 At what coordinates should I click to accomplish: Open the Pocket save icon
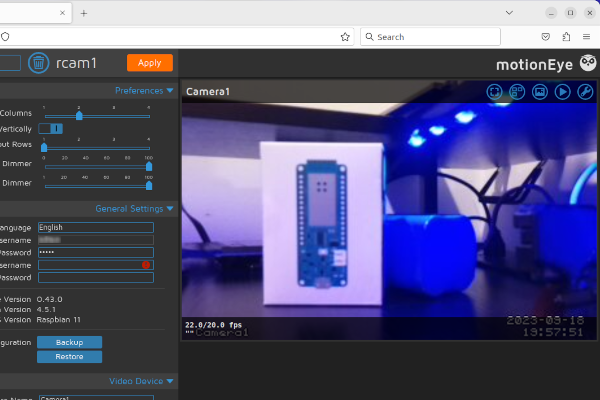(546, 37)
